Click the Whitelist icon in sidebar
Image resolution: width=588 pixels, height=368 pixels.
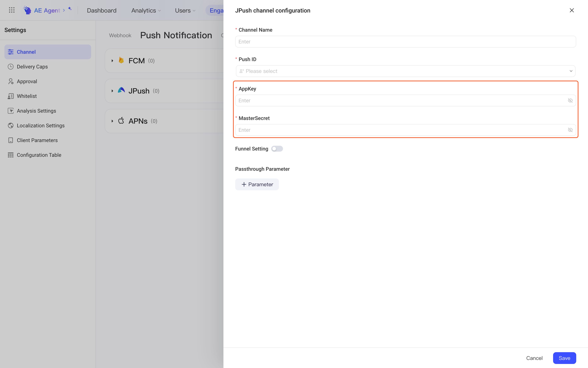(11, 96)
